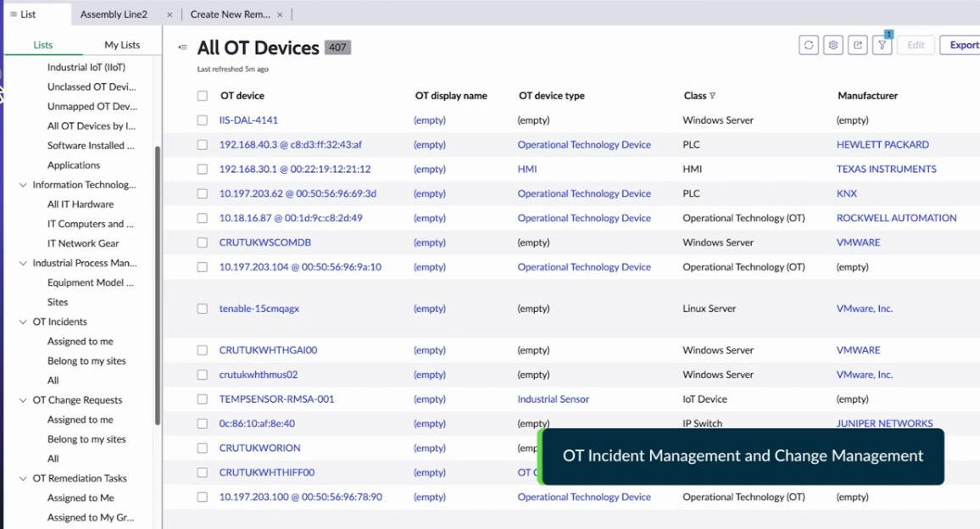Select IT Network Gear list item
The height and width of the screenshot is (529, 980).
pyautogui.click(x=83, y=243)
